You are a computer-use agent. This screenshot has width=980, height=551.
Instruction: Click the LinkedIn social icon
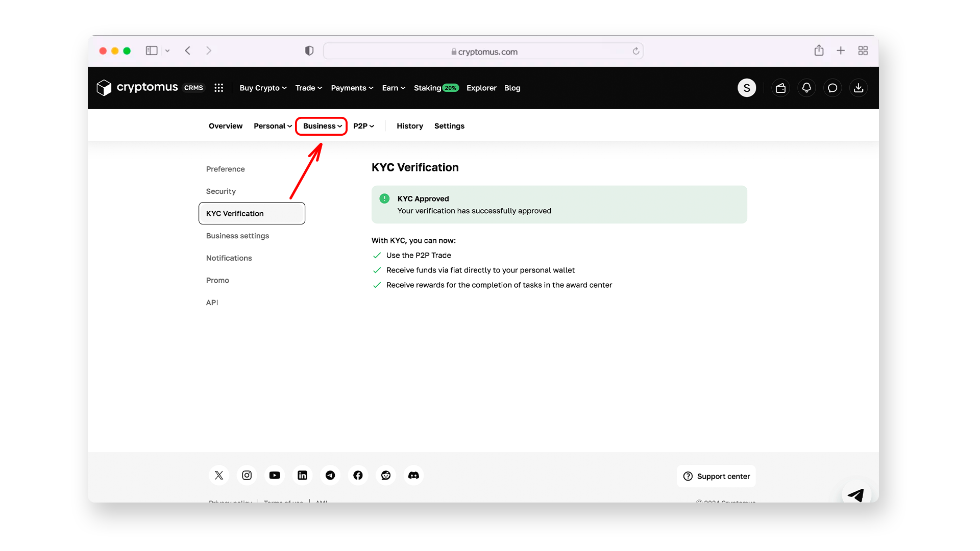302,475
